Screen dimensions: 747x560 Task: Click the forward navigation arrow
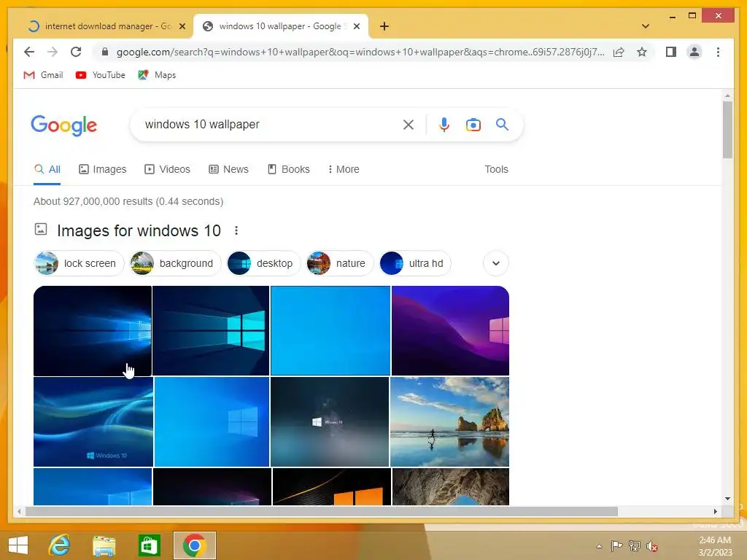[53, 52]
